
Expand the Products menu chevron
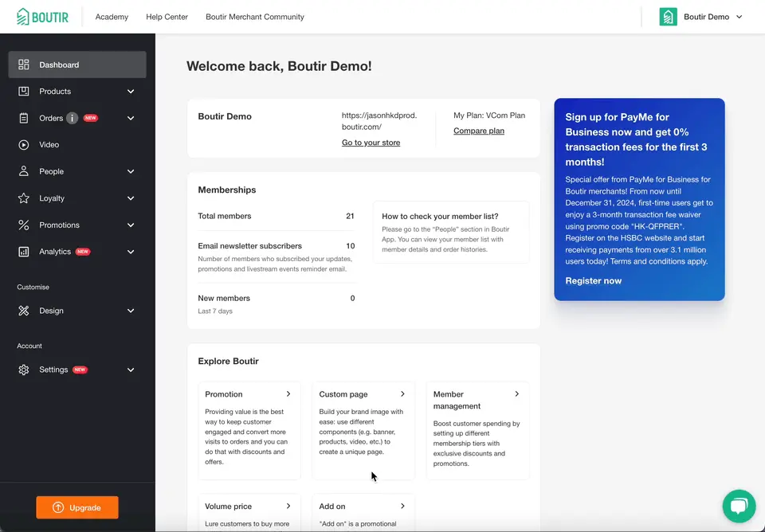[131, 91]
